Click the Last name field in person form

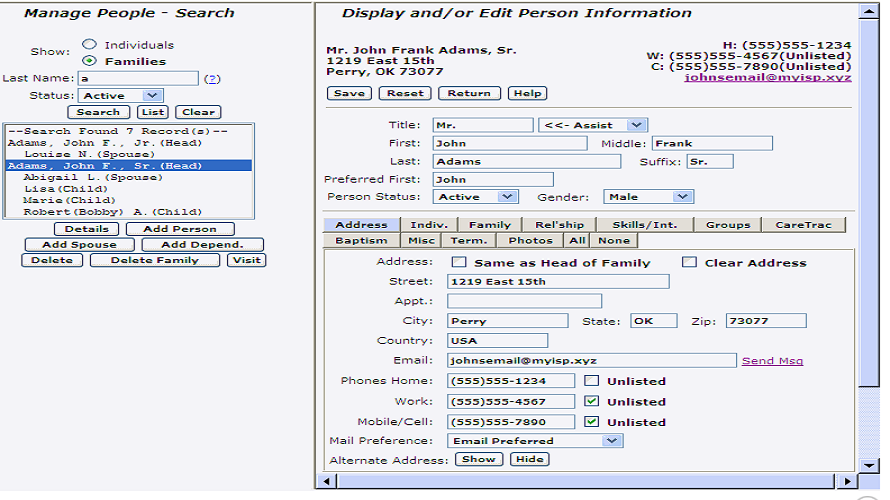coord(527,161)
